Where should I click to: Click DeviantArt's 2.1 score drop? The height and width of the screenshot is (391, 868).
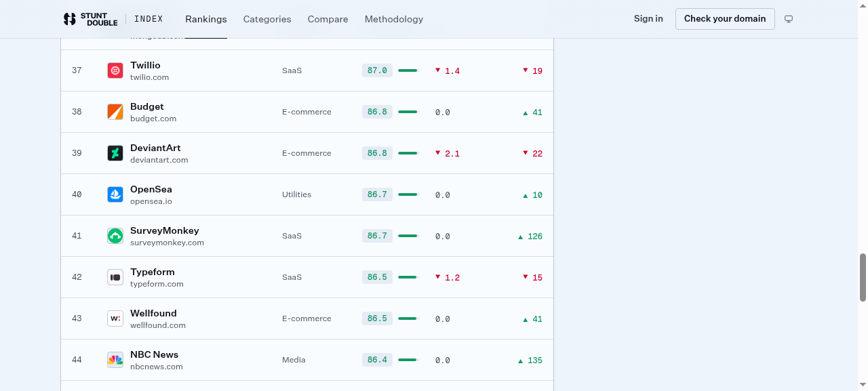coord(448,153)
